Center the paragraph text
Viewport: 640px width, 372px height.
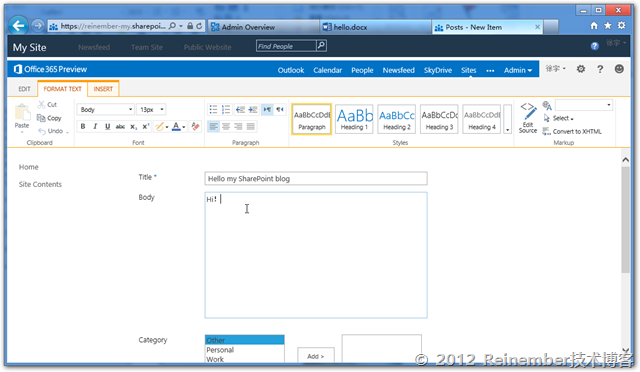click(x=226, y=127)
